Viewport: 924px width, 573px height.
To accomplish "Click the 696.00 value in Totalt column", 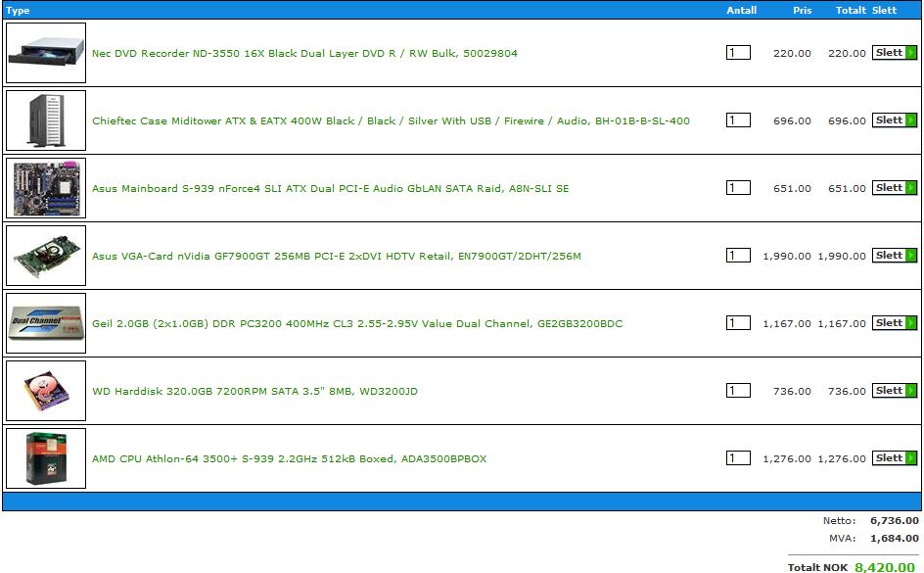I will point(847,120).
